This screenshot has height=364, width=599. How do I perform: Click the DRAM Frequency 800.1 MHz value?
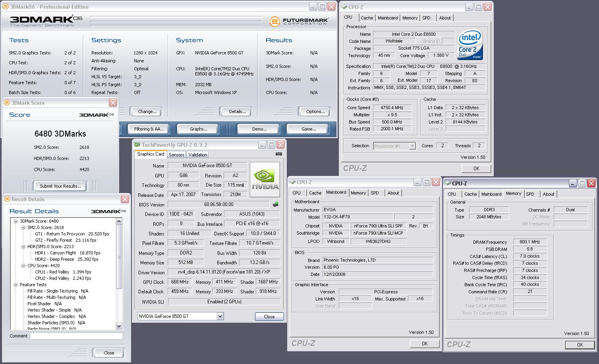point(530,242)
